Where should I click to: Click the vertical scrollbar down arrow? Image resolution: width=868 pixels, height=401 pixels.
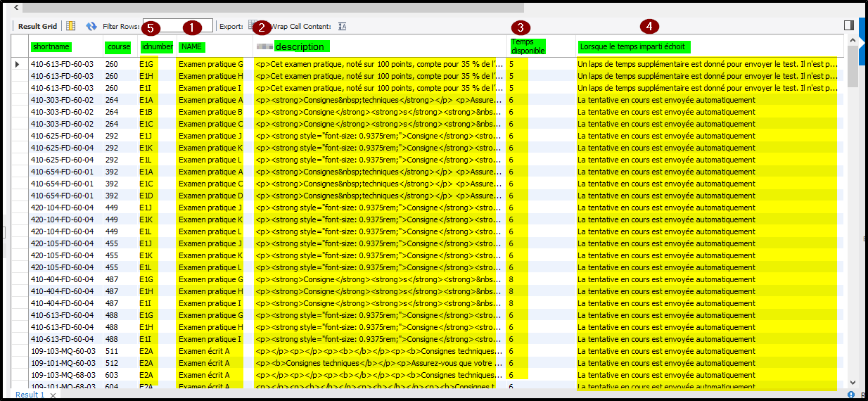point(853,382)
